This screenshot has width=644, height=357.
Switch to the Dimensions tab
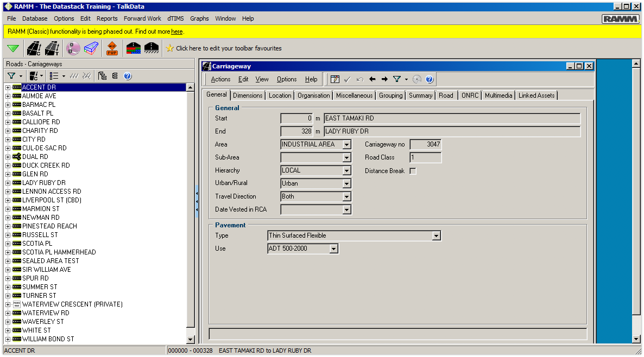point(248,94)
